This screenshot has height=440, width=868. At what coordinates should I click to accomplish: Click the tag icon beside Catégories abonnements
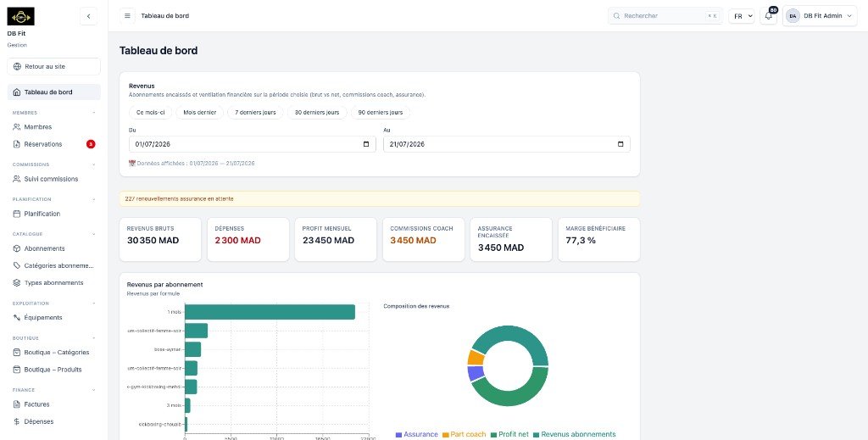point(17,265)
